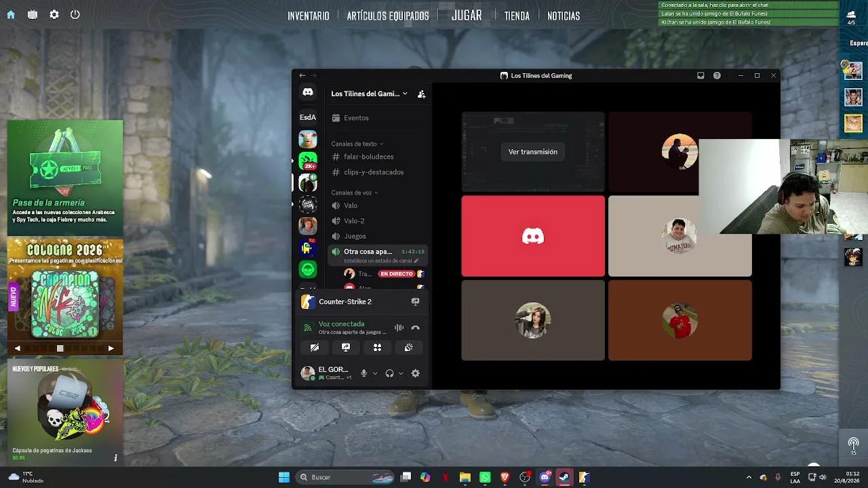
Task: Select the green headphones server icon
Action: coord(308,269)
